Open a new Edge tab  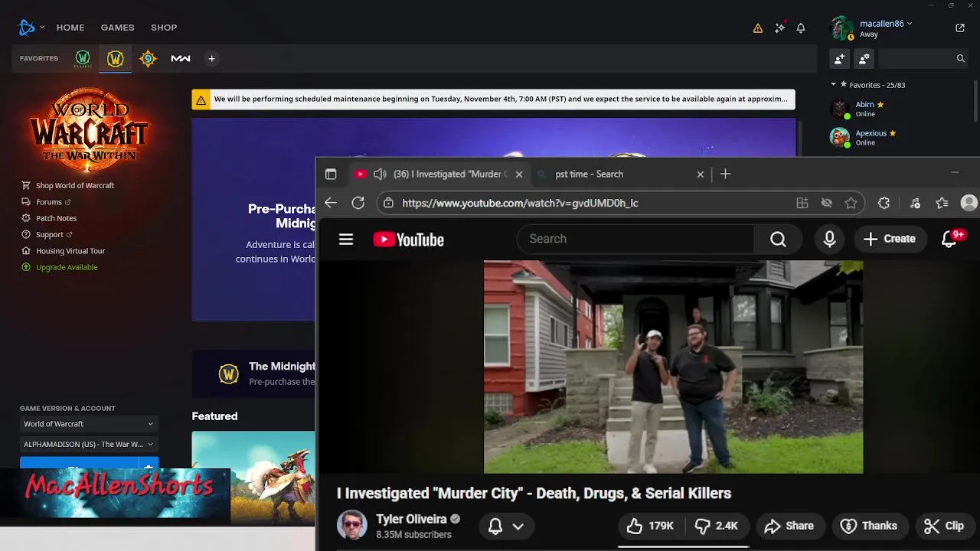coord(725,174)
